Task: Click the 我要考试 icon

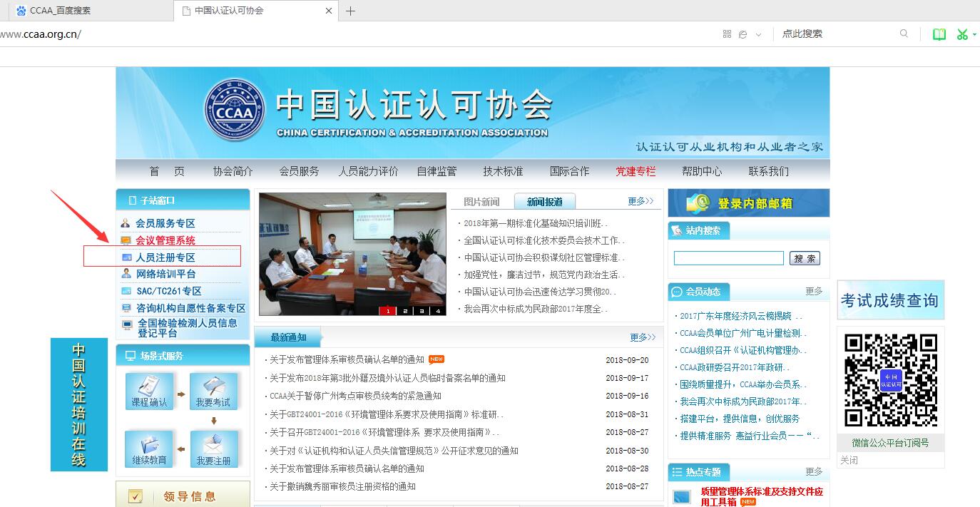Action: 213,391
